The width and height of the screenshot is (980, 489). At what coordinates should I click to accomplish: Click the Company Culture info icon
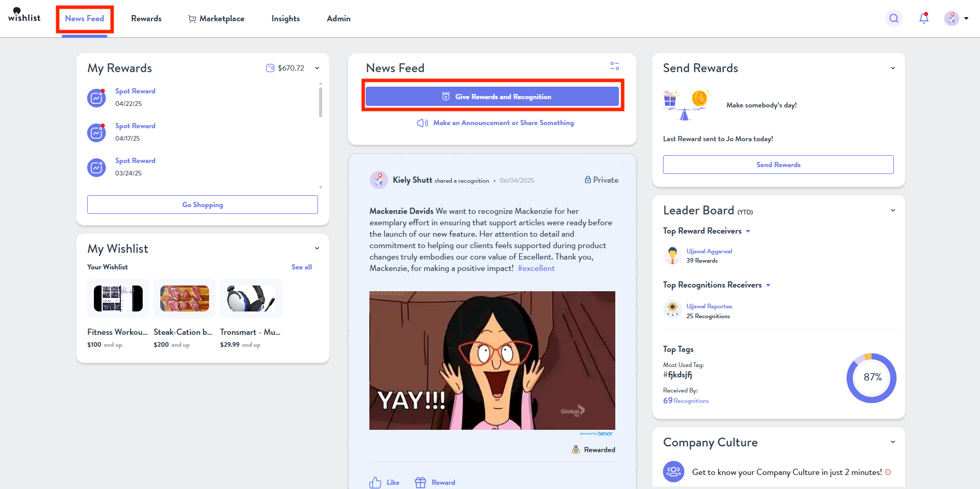pos(888,472)
